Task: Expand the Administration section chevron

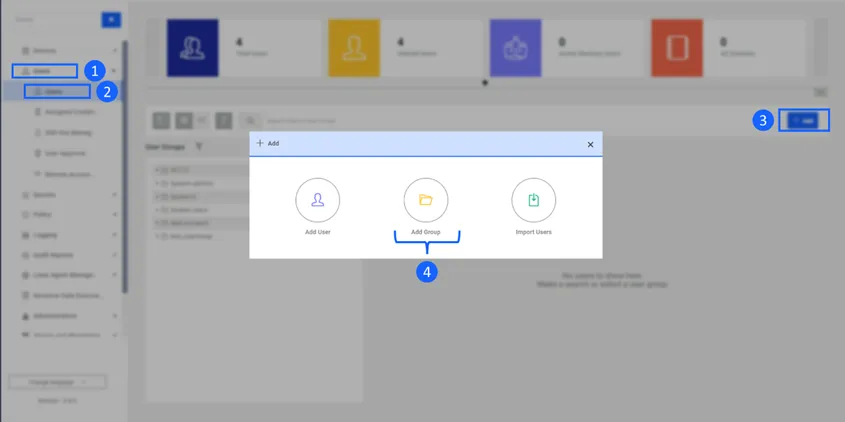Action: [x=114, y=316]
